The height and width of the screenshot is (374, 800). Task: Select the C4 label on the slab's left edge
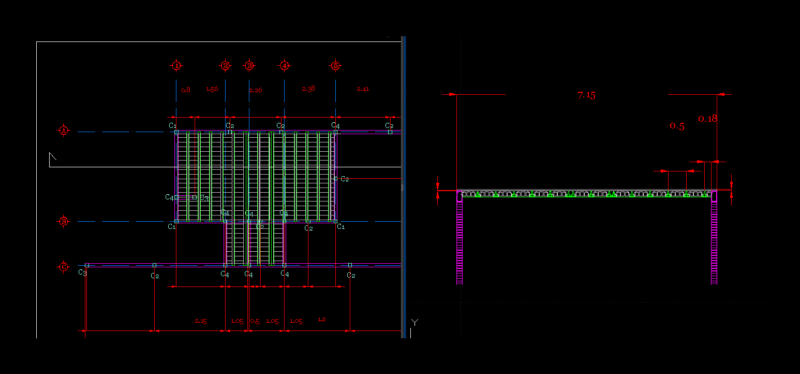tap(169, 197)
